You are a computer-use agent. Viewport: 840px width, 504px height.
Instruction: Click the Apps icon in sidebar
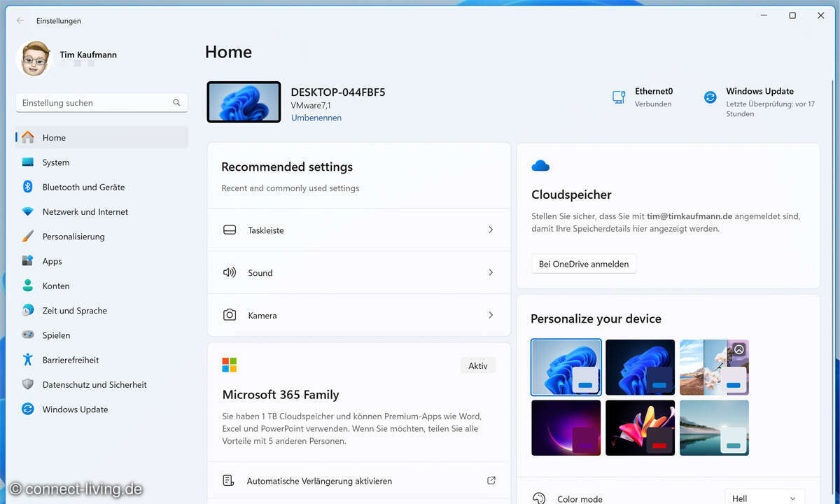(28, 260)
